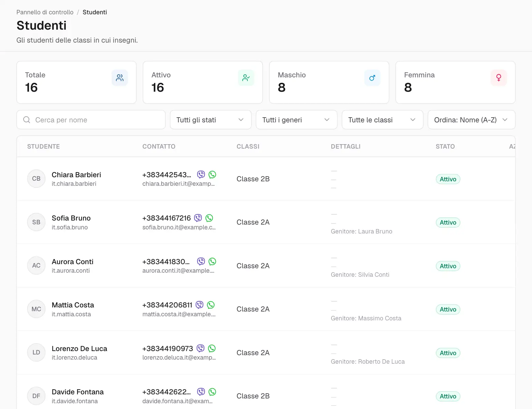This screenshot has height=409, width=532.
Task: Click the Maschio male symbol icon
Action: pos(372,78)
